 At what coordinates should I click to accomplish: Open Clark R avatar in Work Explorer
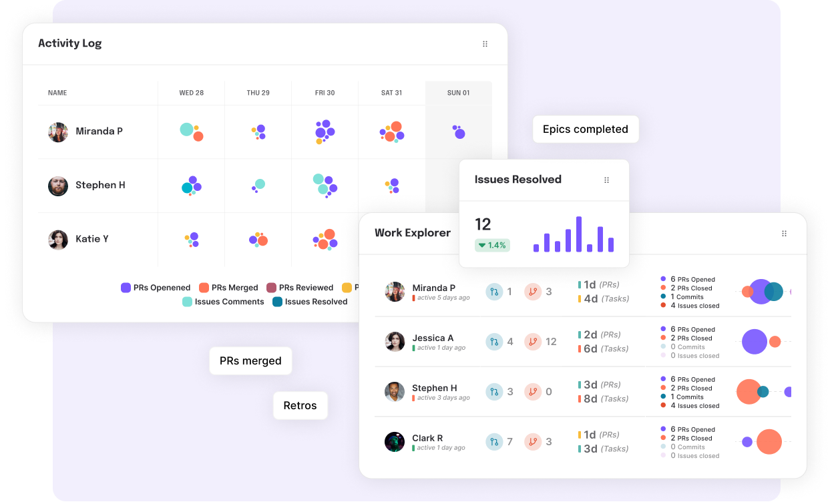click(x=395, y=442)
